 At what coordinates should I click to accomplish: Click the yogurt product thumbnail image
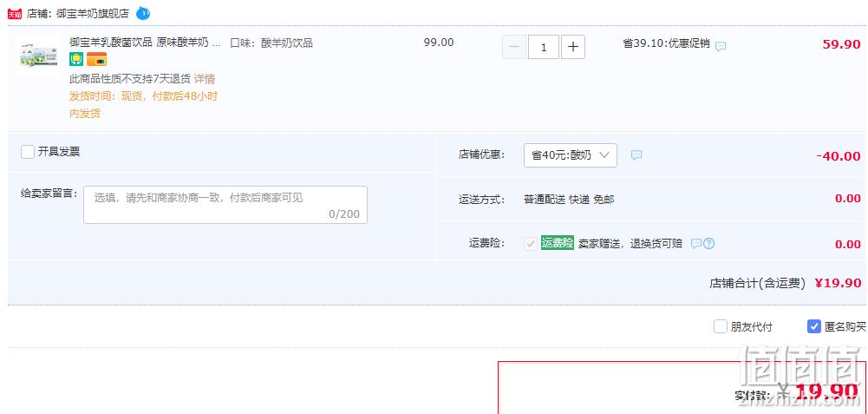(38, 56)
